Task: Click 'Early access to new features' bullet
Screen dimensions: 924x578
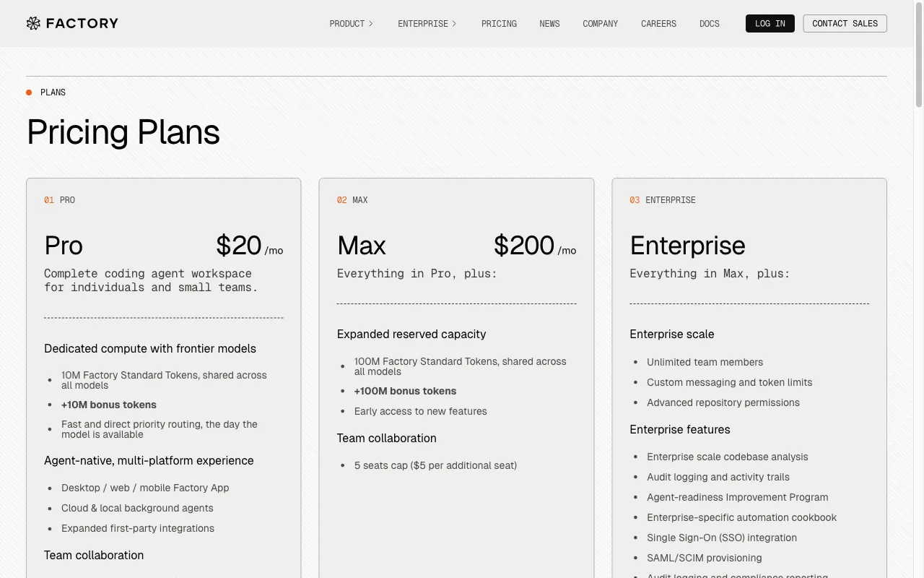Action: pos(421,411)
